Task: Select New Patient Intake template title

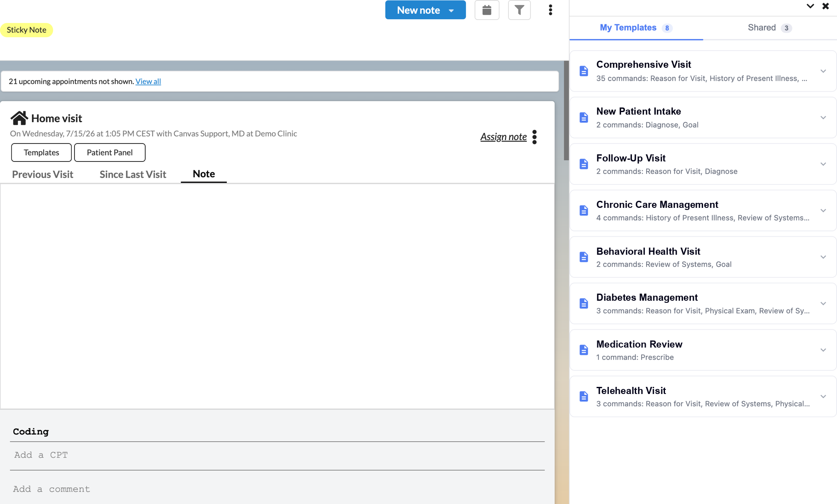Action: [639, 111]
